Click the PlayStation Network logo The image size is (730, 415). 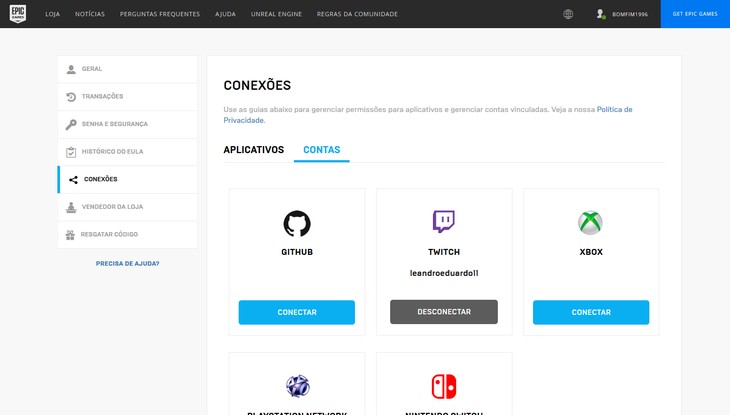click(297, 386)
